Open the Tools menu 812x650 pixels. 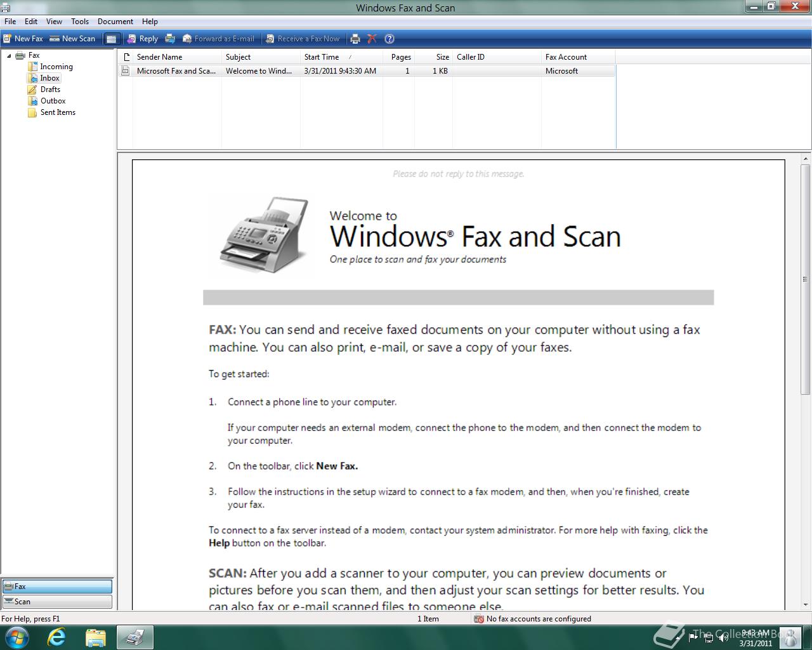click(x=80, y=21)
